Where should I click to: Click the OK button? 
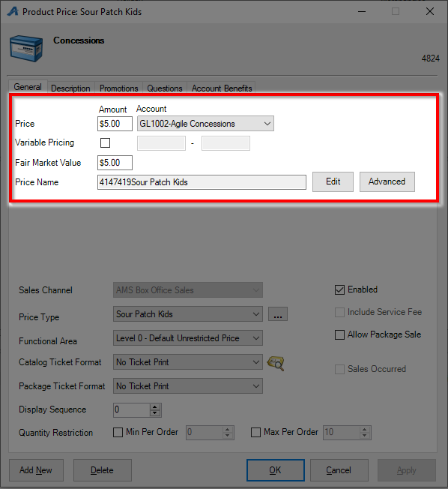point(276,470)
